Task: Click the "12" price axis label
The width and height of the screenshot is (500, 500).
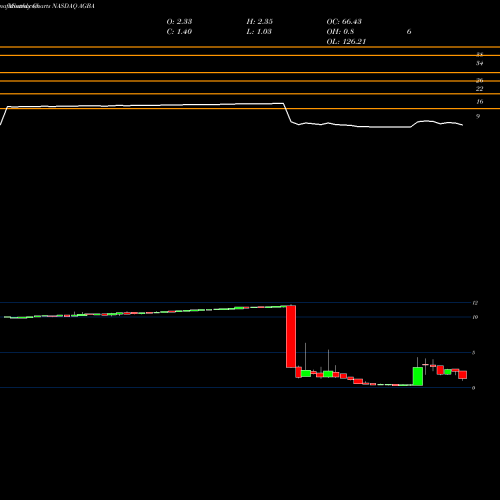Action: click(x=475, y=303)
